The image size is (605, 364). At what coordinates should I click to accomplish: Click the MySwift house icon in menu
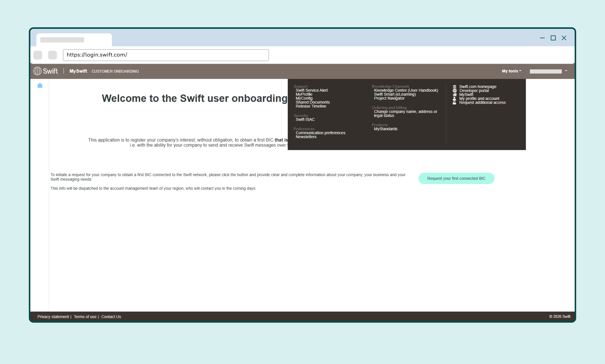[454, 94]
